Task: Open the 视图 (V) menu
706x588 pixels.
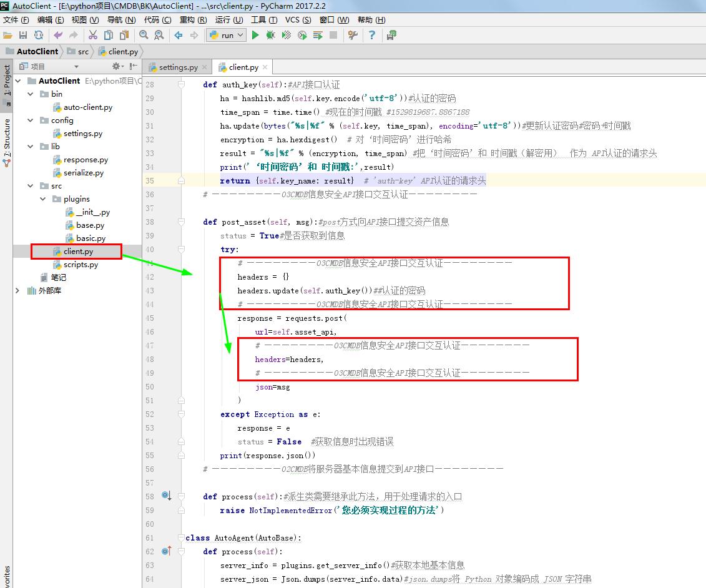Action: coord(85,20)
